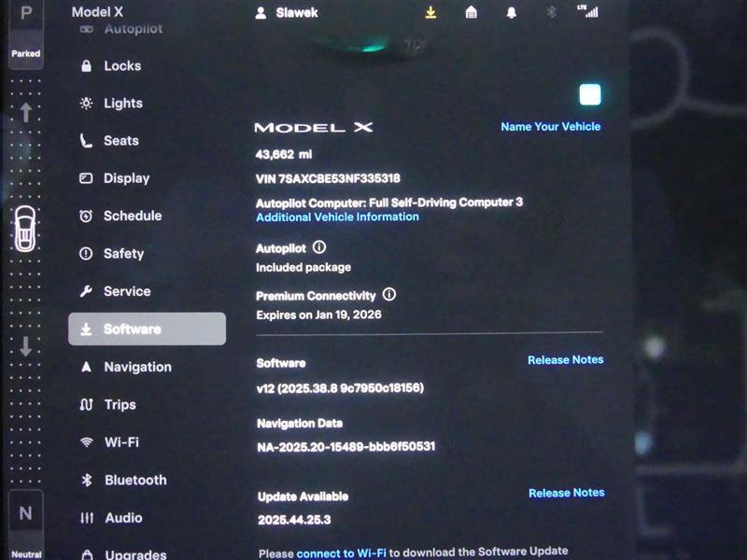Select Park gear at top
The image size is (747, 560).
coord(26,14)
